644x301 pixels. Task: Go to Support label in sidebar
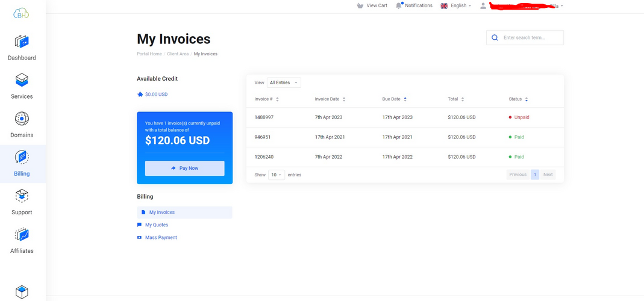pyautogui.click(x=22, y=213)
